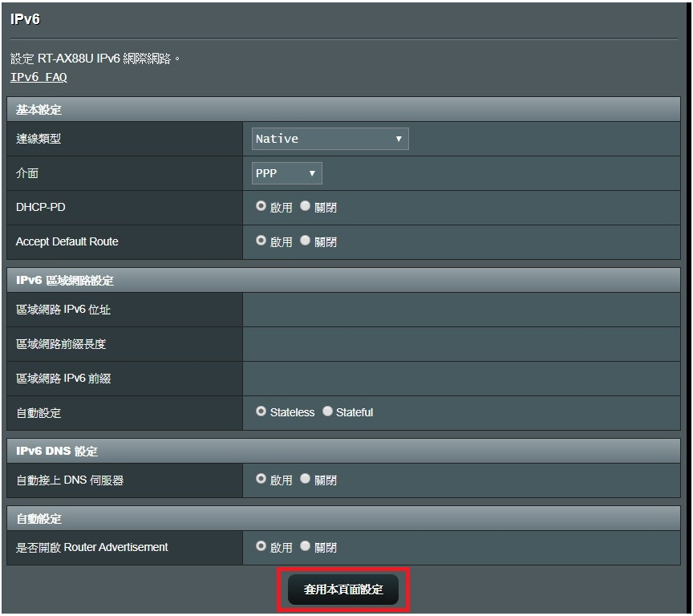Select Stateless auto configuration radio
This screenshot has height=616, width=693.
[x=261, y=411]
